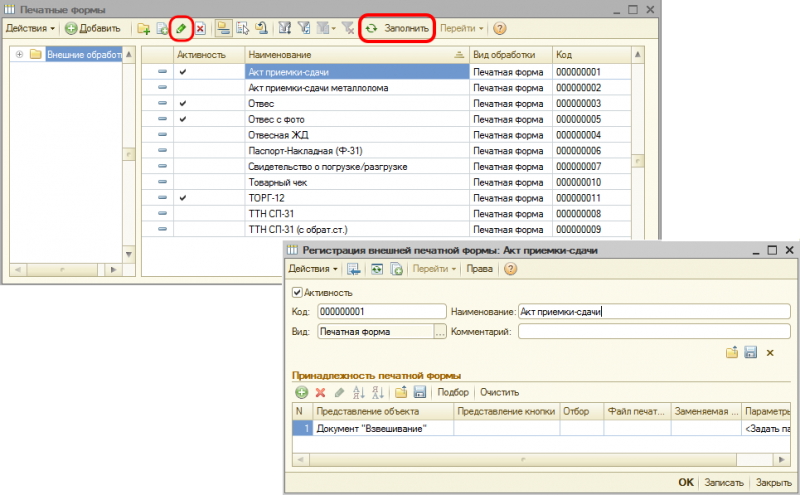Toggle activity checkmark of Отвес с фото row

183,119
